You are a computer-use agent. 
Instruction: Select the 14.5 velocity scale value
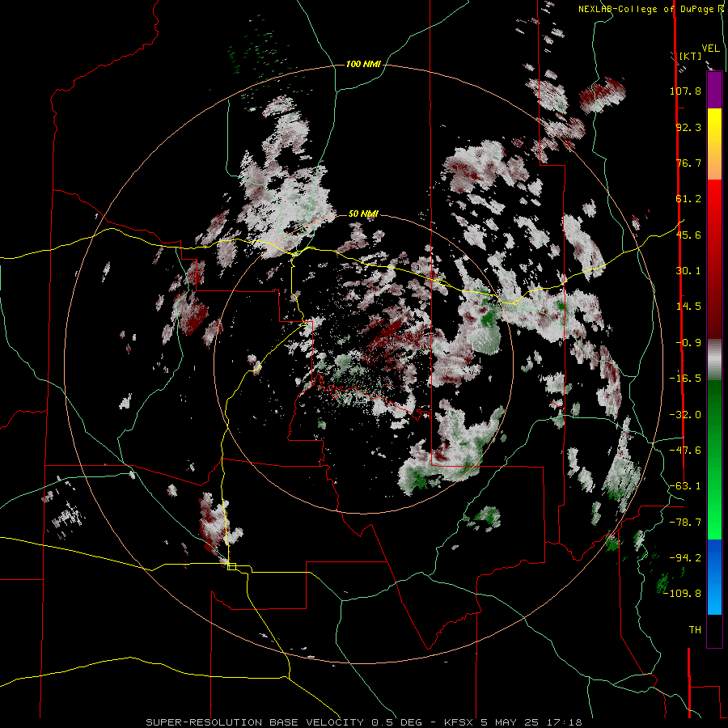click(x=688, y=307)
